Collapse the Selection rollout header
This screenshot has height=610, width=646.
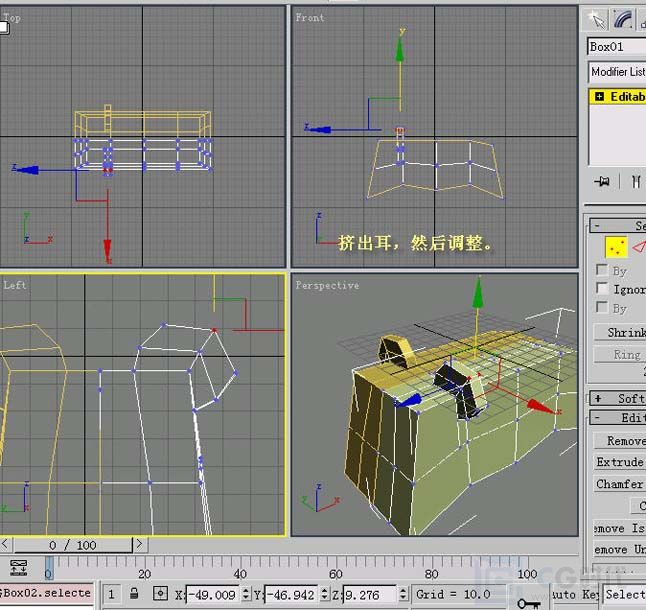click(618, 225)
